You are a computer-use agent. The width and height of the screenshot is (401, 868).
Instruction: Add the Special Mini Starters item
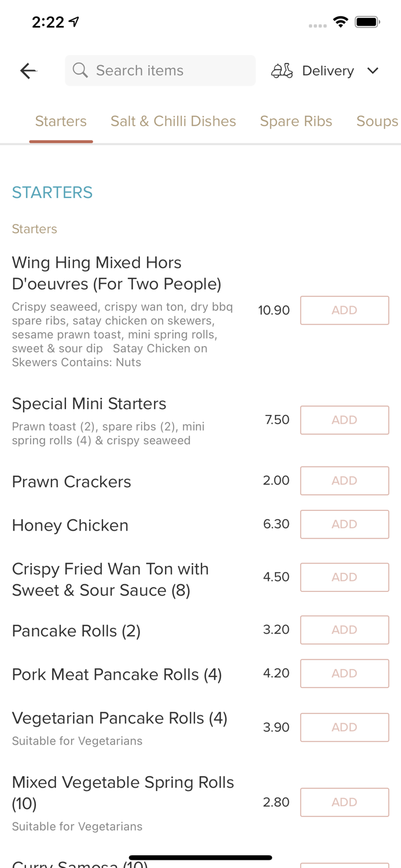pos(344,420)
